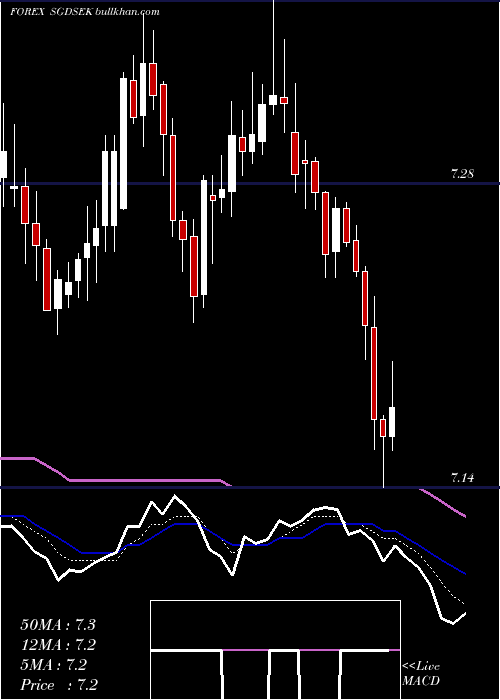This screenshot has height=700, width=500.
Task: Click the FOREX SGDSEK bullkhan.com title text
Action: point(85,12)
